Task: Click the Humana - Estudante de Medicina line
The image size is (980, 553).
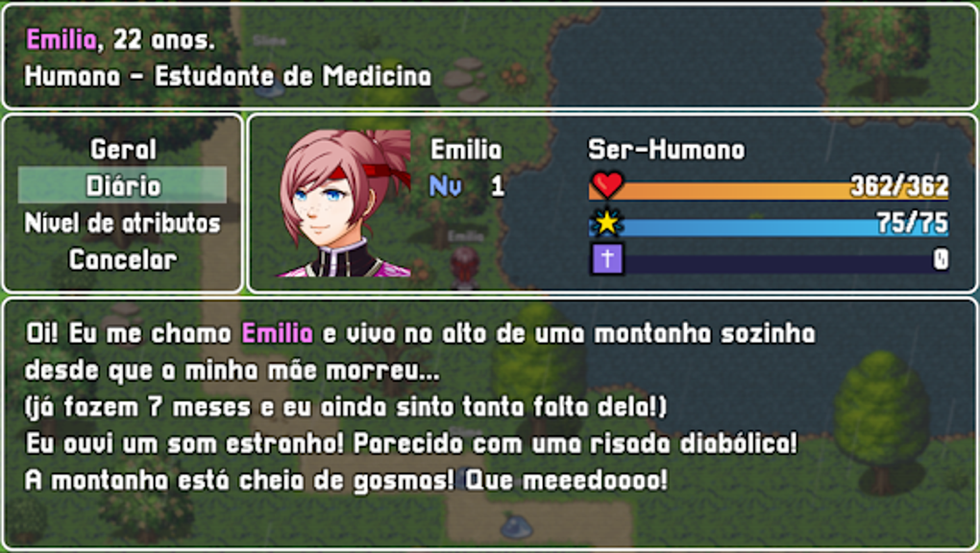Action: pyautogui.click(x=228, y=76)
